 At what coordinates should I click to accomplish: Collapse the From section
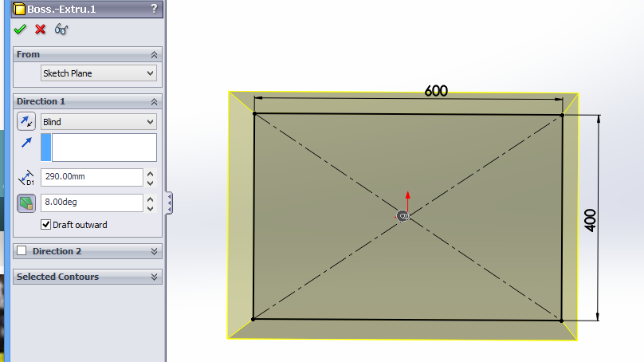[155, 55]
